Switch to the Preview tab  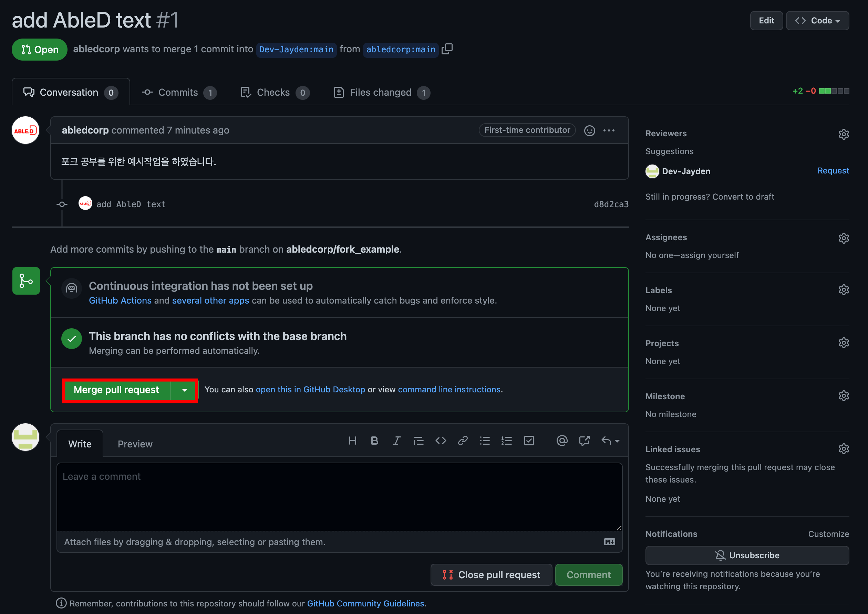[x=135, y=444]
